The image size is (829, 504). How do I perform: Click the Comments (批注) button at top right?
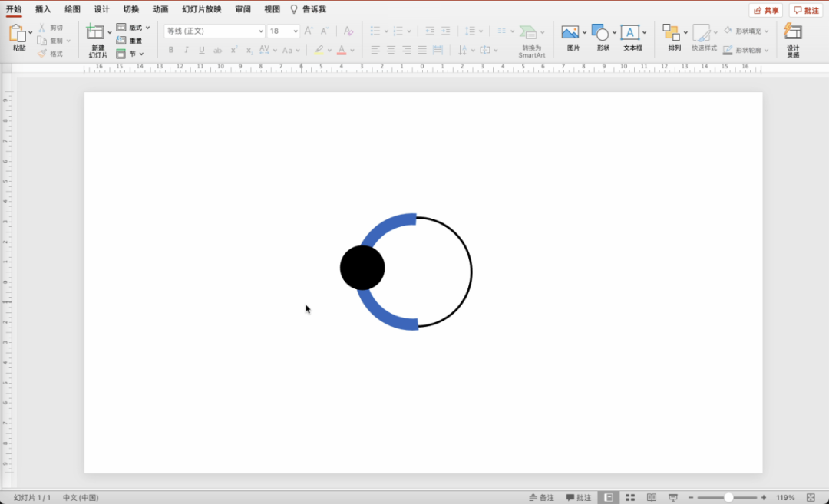click(805, 10)
